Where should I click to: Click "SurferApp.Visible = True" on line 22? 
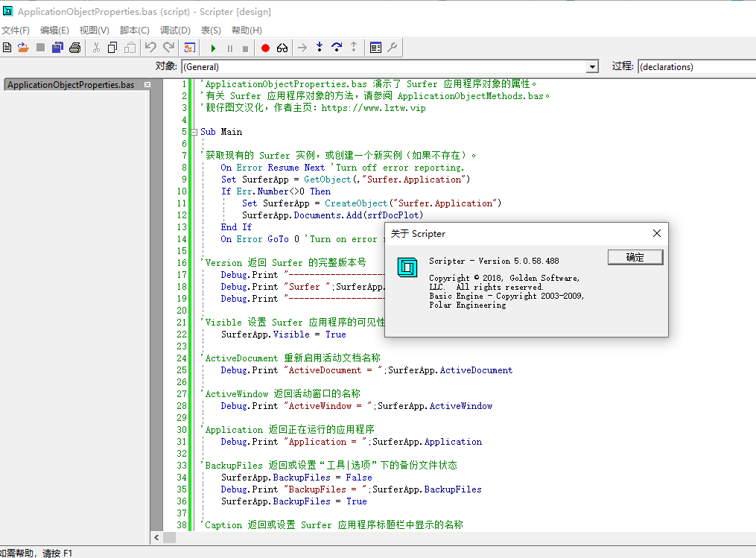tap(284, 335)
